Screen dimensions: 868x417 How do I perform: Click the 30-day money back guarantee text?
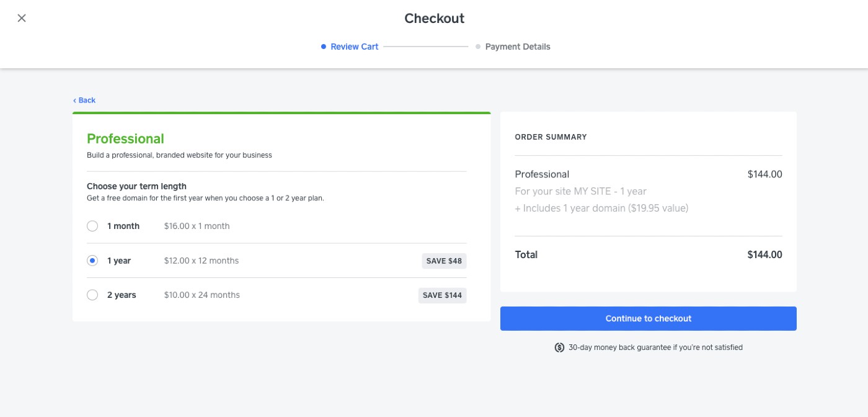point(655,347)
